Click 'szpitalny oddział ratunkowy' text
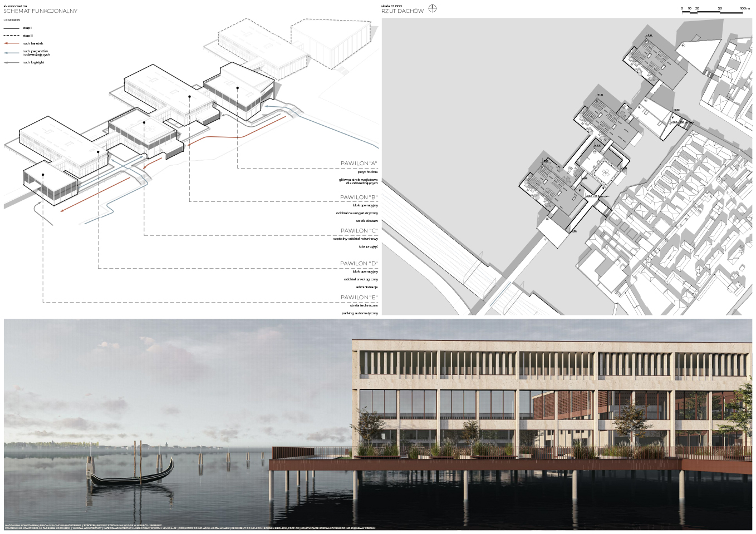This screenshot has height=534, width=756. click(x=355, y=239)
